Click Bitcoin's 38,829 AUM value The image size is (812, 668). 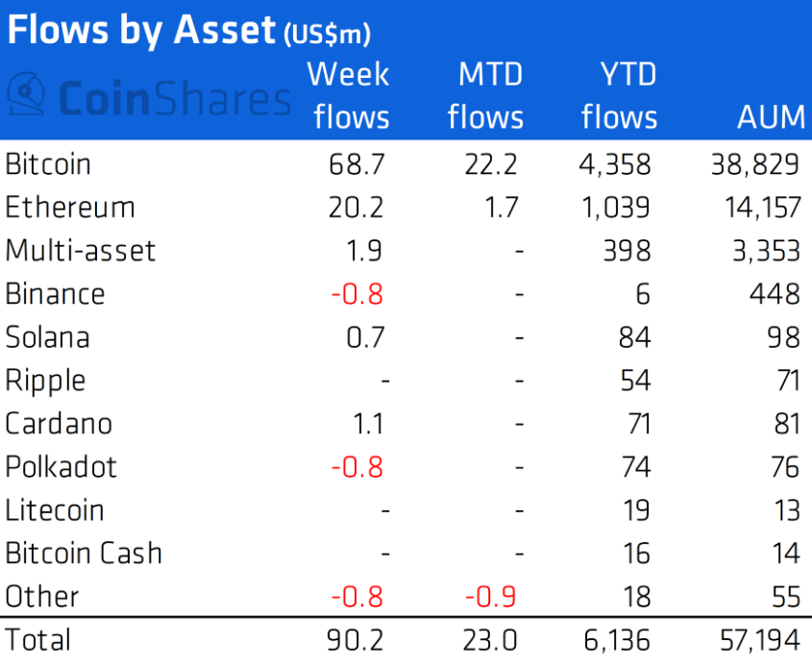(x=754, y=164)
